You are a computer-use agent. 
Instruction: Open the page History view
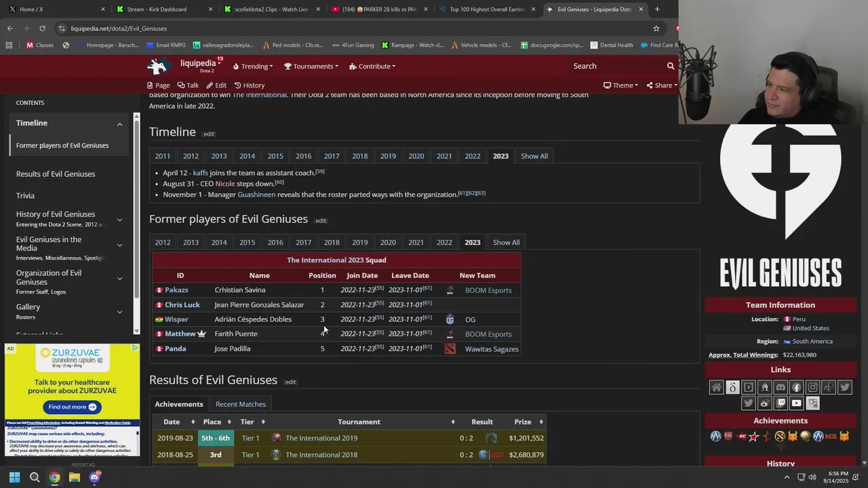click(250, 85)
